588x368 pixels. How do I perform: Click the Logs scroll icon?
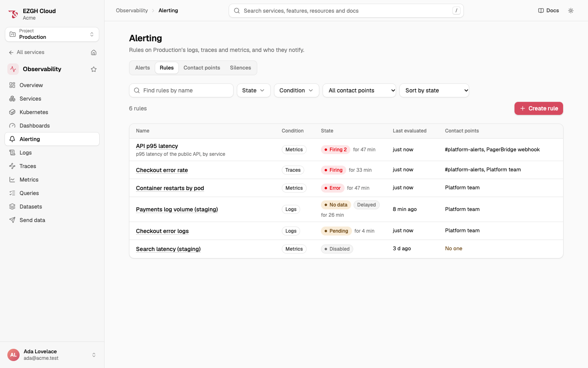click(x=12, y=153)
